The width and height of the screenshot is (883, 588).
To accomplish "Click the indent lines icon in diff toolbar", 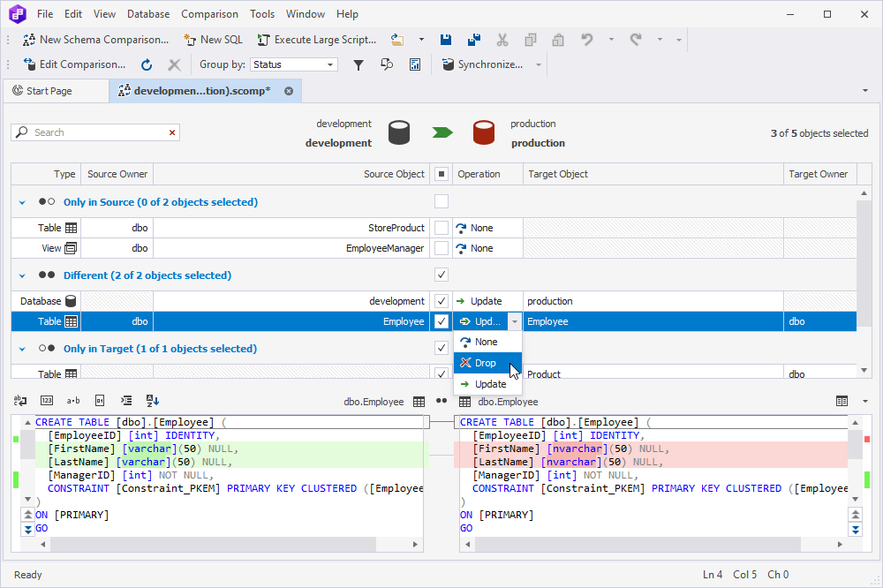I will point(126,401).
